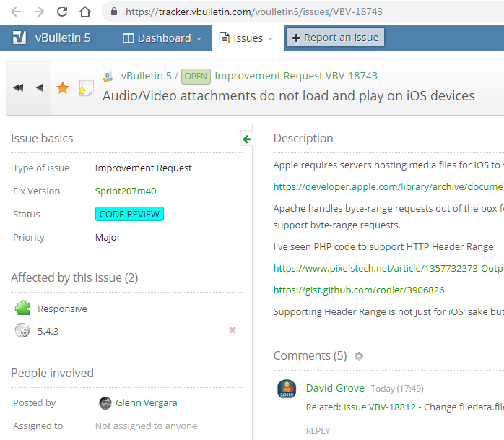The image size is (504, 440).
Task: Open vBulletin 5 project home link
Action: point(63,38)
